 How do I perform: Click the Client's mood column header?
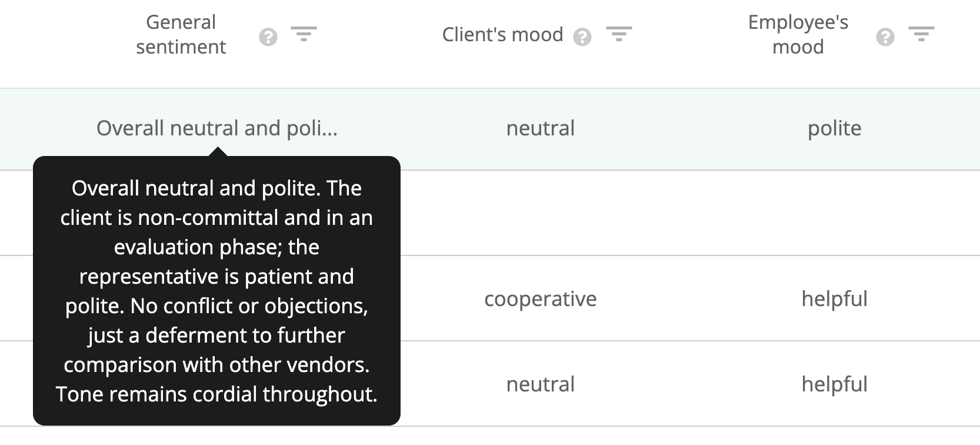pos(503,34)
